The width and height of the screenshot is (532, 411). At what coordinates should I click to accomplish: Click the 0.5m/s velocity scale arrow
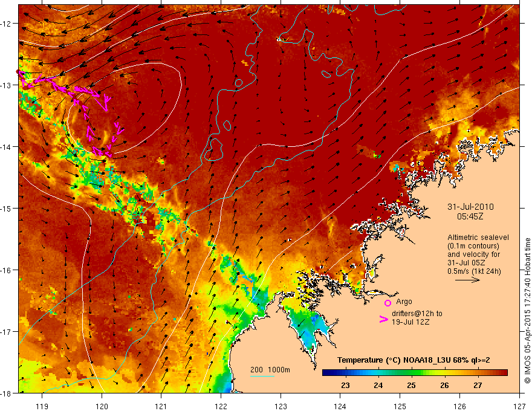467,280
